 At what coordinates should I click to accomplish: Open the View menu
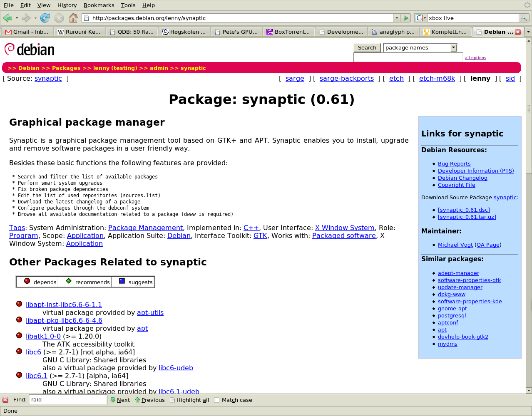pos(44,5)
